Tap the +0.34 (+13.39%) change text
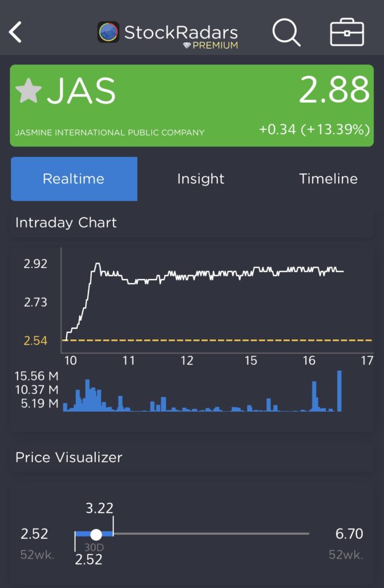The width and height of the screenshot is (384, 588). 314,130
